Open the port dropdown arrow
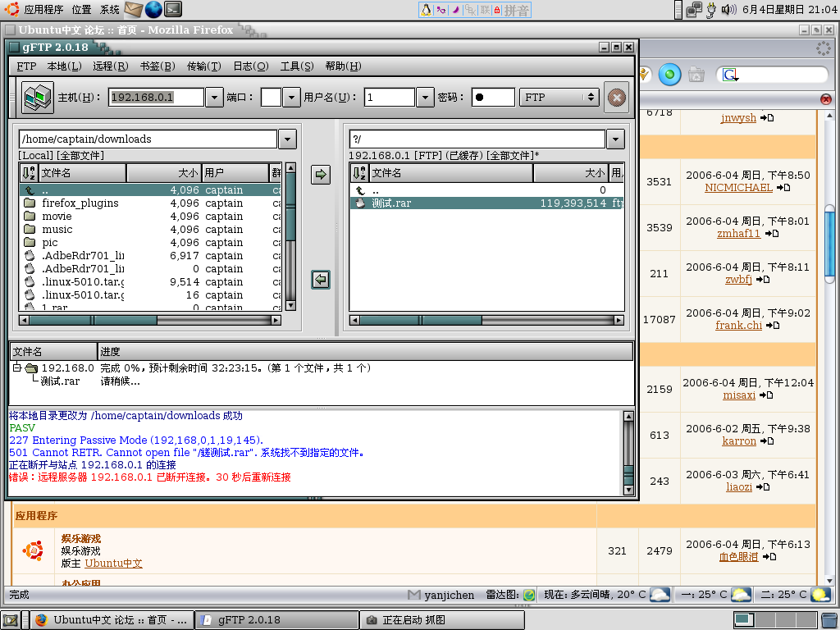This screenshot has height=630, width=840. click(291, 98)
